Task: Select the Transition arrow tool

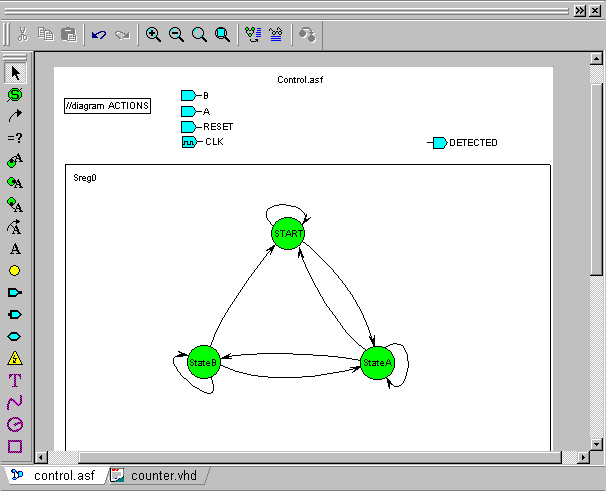Action: click(x=15, y=116)
